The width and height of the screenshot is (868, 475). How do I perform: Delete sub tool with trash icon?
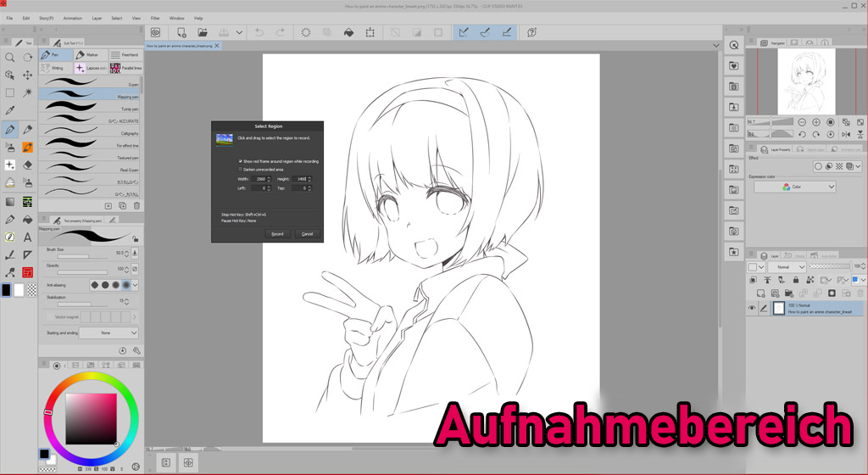(x=136, y=205)
